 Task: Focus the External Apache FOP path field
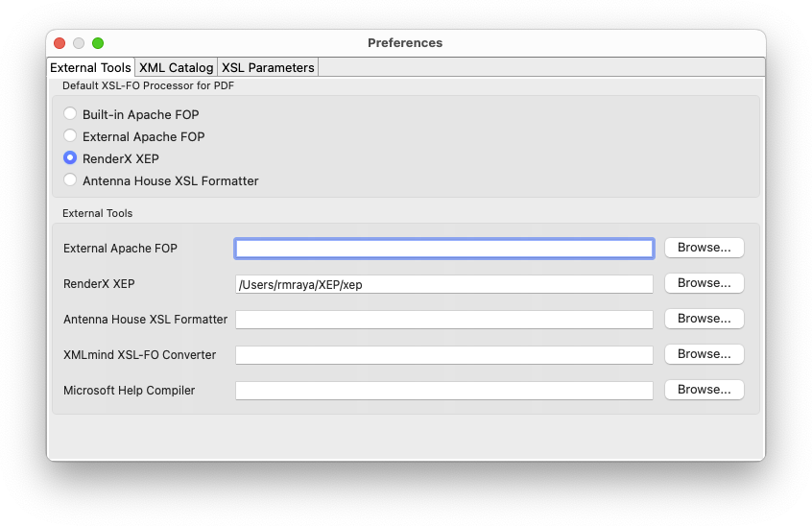[444, 249]
